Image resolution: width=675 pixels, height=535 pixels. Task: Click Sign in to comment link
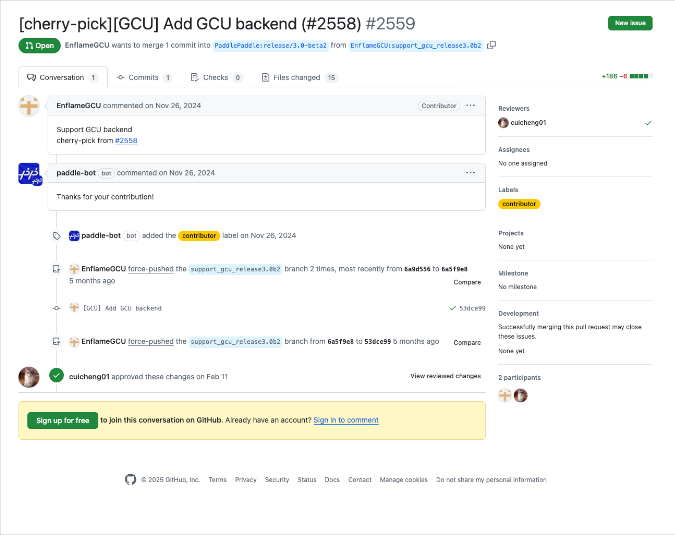[x=346, y=420]
